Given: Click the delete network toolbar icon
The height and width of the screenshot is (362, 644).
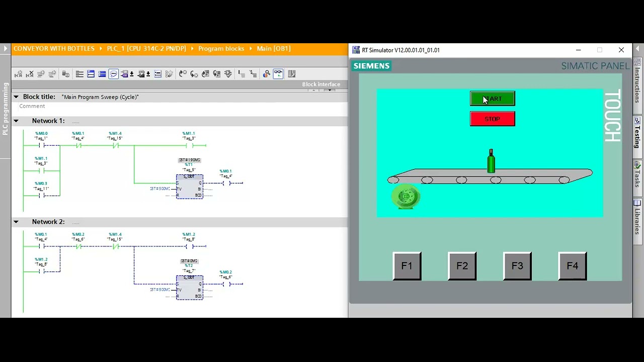Looking at the screenshot, I should point(30,74).
